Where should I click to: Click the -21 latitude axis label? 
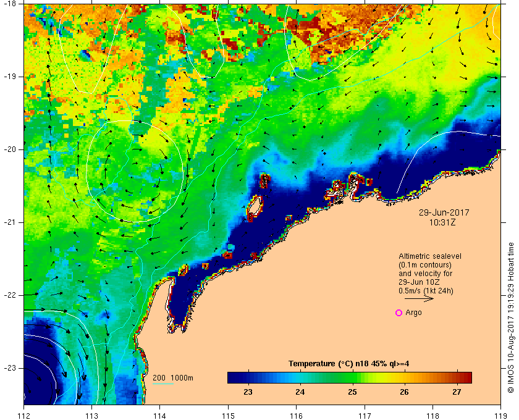10,222
